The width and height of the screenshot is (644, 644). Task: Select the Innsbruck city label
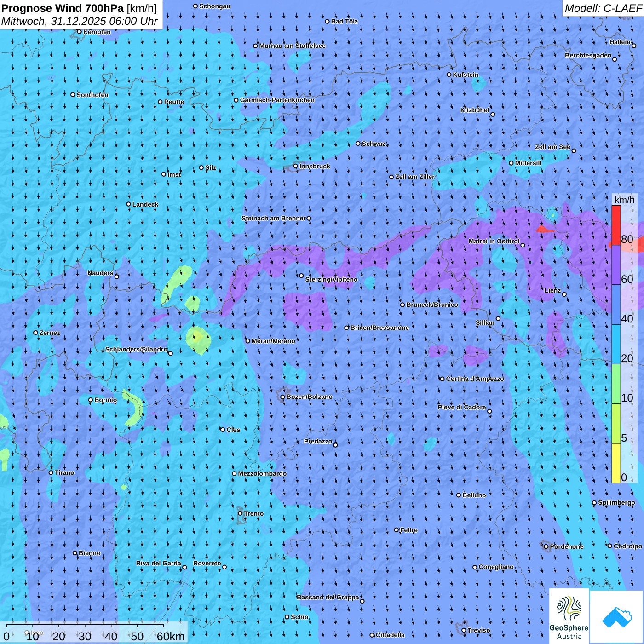(315, 166)
